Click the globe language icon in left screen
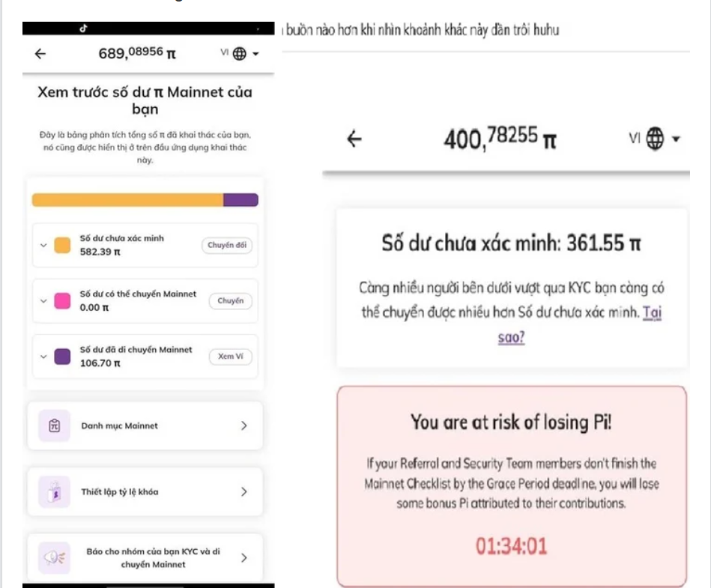 click(x=240, y=54)
